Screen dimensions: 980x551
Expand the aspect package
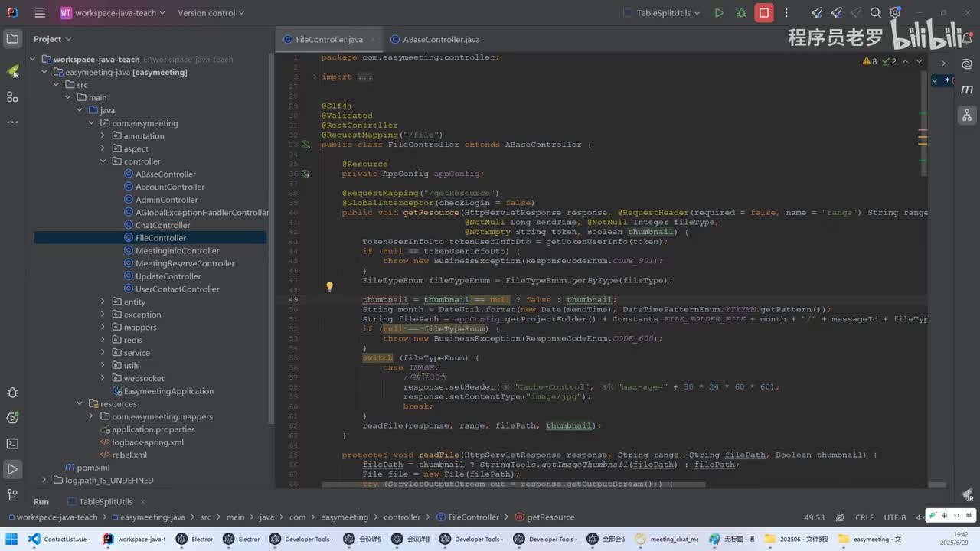click(x=103, y=148)
